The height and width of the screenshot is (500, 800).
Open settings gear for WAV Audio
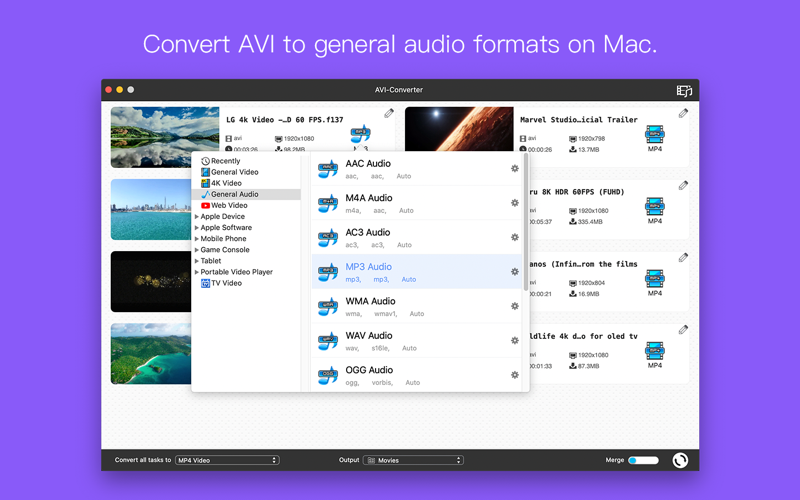click(515, 341)
